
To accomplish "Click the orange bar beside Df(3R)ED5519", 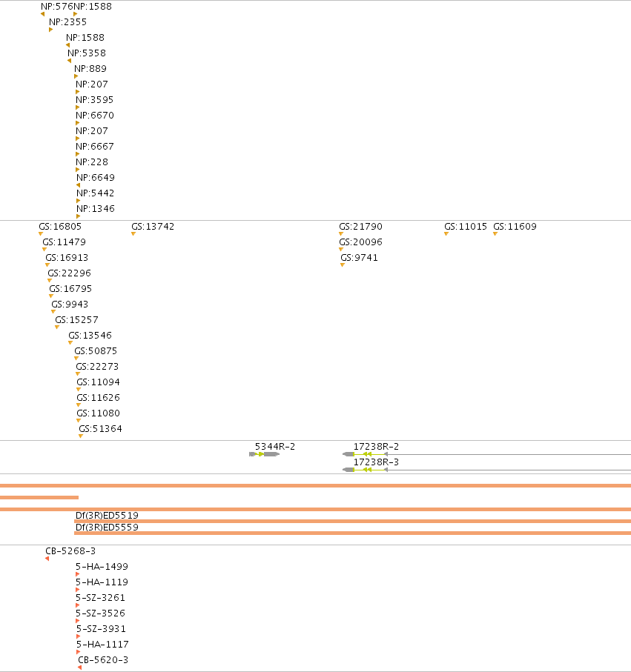I will [x=353, y=521].
